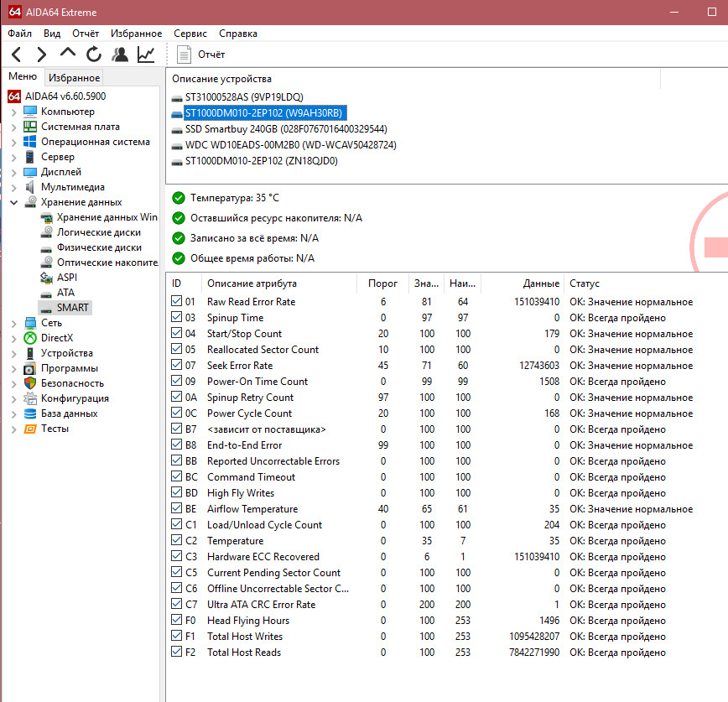Viewport: 728px width, 702px height.
Task: Click the Безопасность shield icon
Action: pyautogui.click(x=30, y=383)
